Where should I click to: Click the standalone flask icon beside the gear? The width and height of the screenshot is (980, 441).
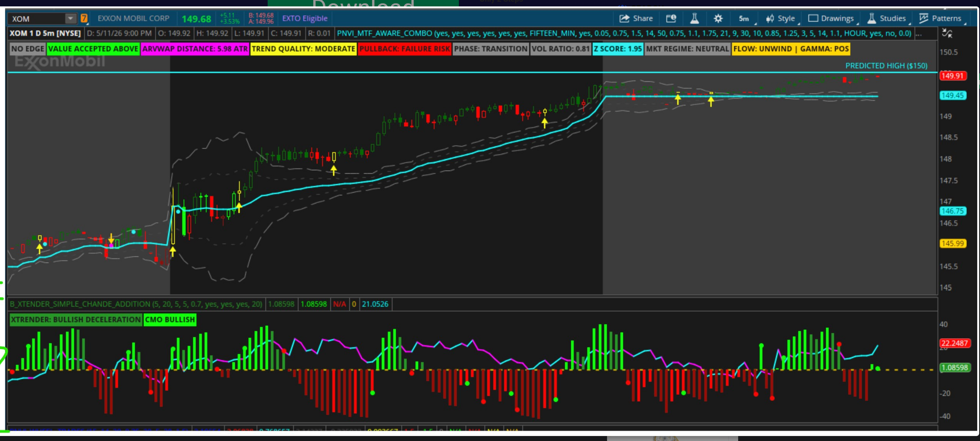click(x=694, y=18)
